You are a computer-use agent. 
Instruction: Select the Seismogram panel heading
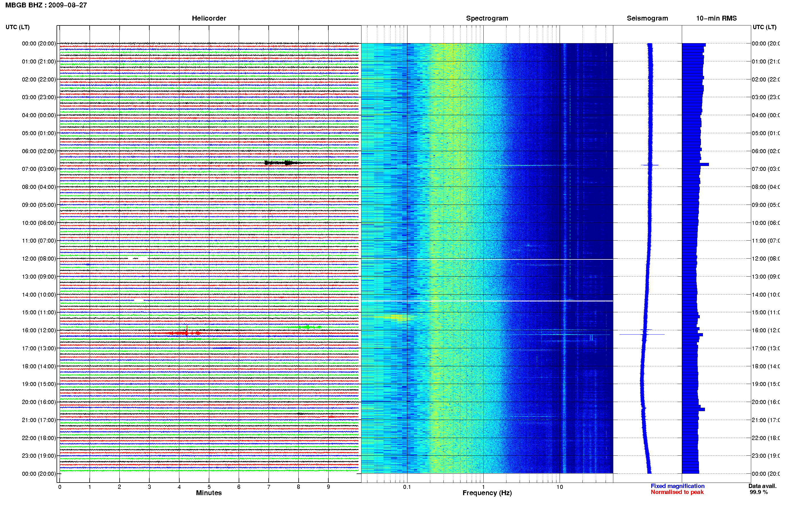[x=647, y=18]
